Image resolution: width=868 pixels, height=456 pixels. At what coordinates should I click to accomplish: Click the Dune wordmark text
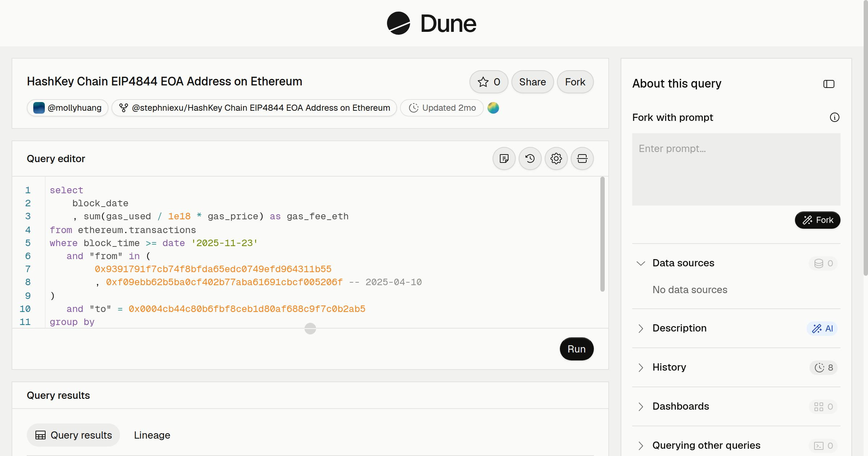(x=448, y=24)
